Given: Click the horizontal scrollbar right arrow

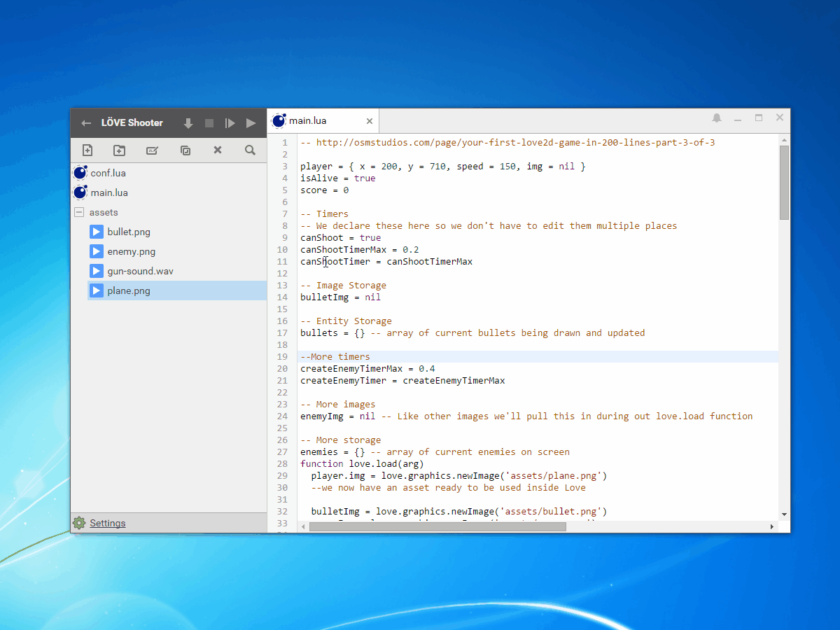Looking at the screenshot, I should point(772,526).
